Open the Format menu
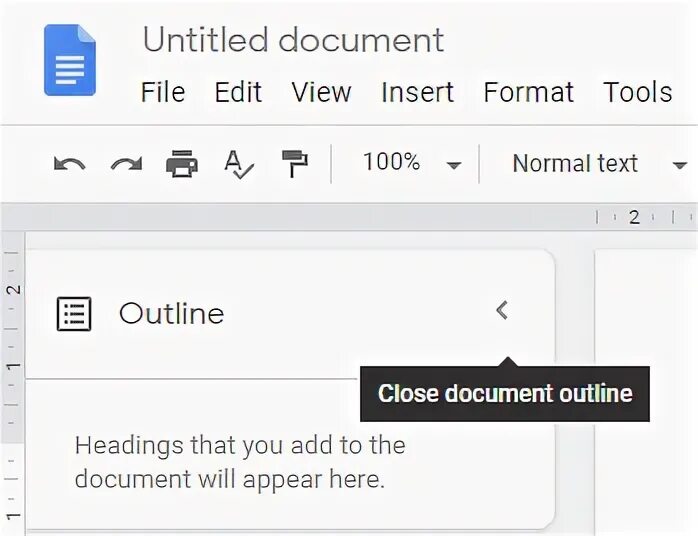Screen dimensions: 698x536 point(528,92)
